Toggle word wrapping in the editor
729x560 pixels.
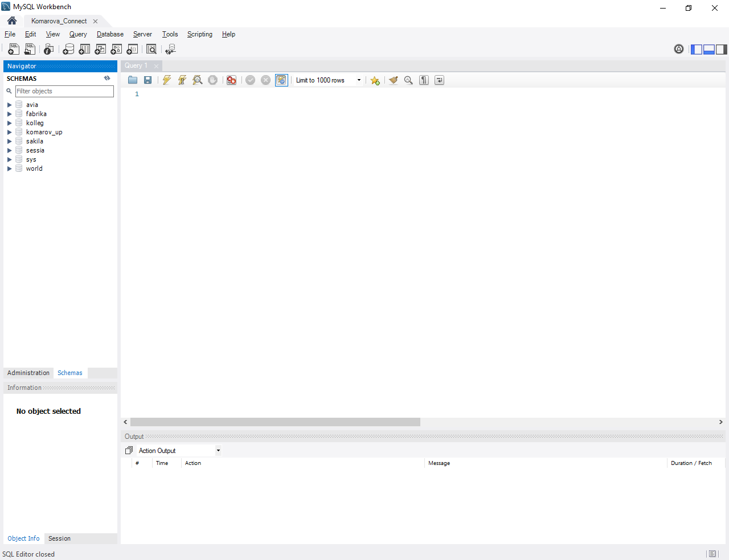[x=439, y=80]
